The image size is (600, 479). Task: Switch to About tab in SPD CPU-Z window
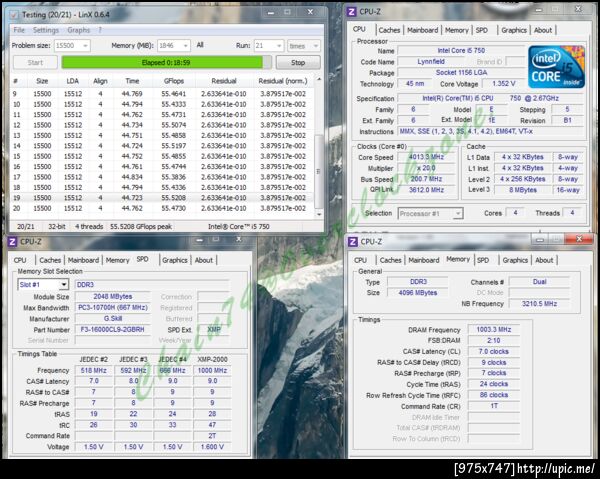(x=204, y=260)
